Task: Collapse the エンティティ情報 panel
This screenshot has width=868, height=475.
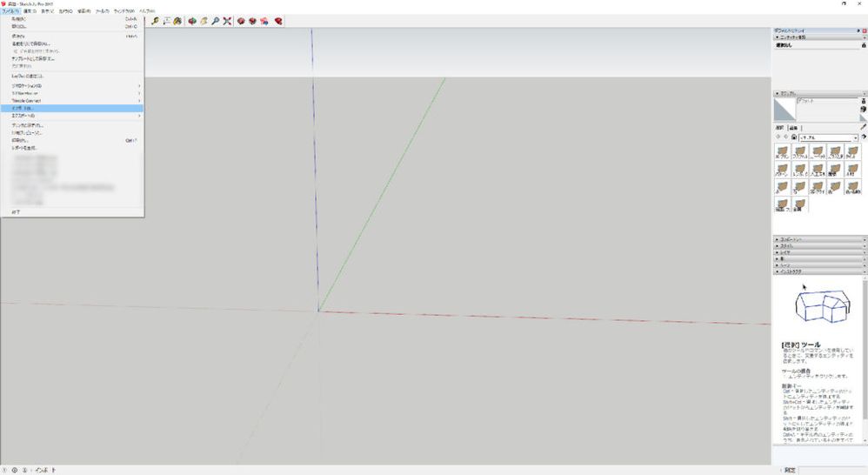Action: pyautogui.click(x=820, y=37)
